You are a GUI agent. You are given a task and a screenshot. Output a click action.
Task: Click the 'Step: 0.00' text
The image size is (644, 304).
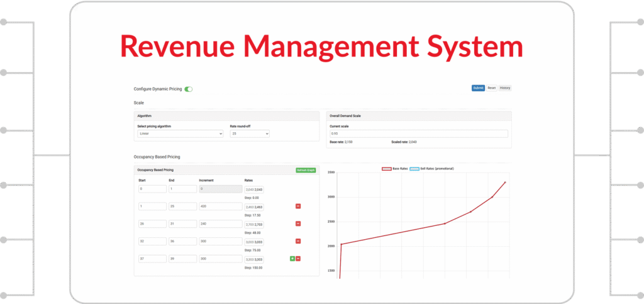(x=252, y=198)
